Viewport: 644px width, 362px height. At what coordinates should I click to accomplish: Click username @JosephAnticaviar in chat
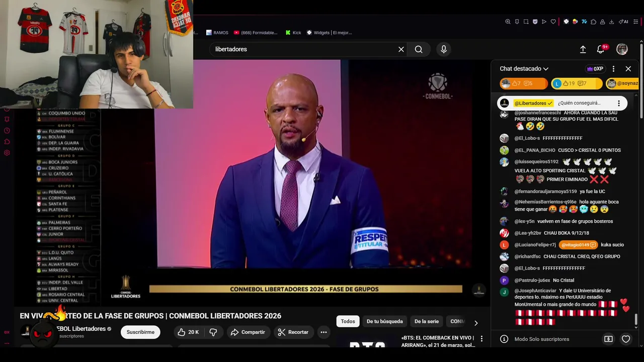click(535, 291)
